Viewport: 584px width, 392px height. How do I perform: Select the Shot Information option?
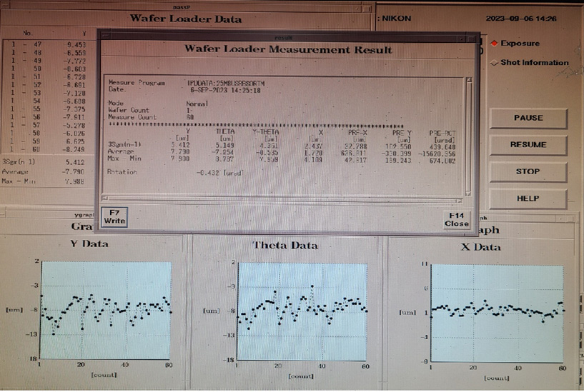[495, 63]
